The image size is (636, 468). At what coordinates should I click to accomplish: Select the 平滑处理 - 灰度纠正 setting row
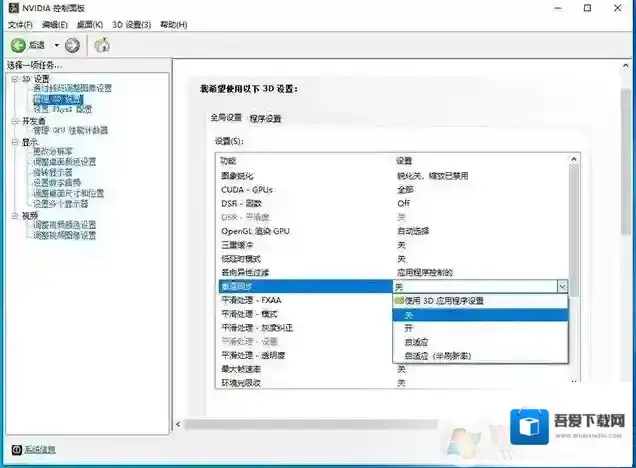click(305, 328)
